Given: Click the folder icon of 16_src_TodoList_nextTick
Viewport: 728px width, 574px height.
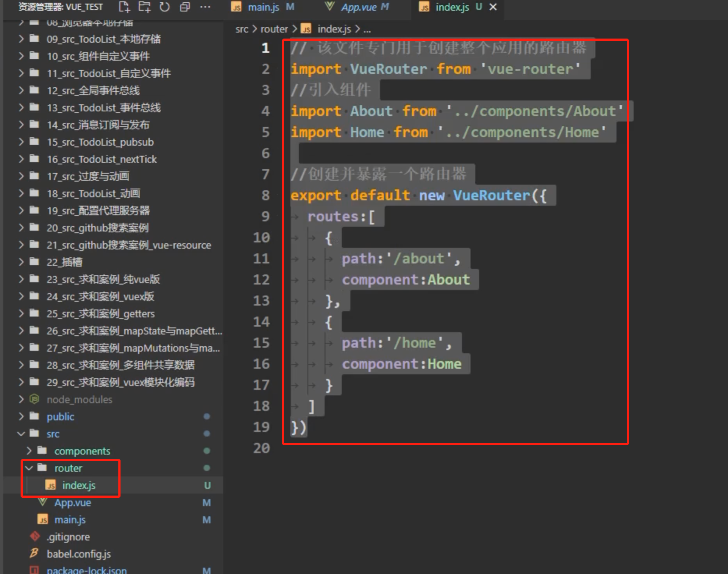Looking at the screenshot, I should pyautogui.click(x=34, y=159).
